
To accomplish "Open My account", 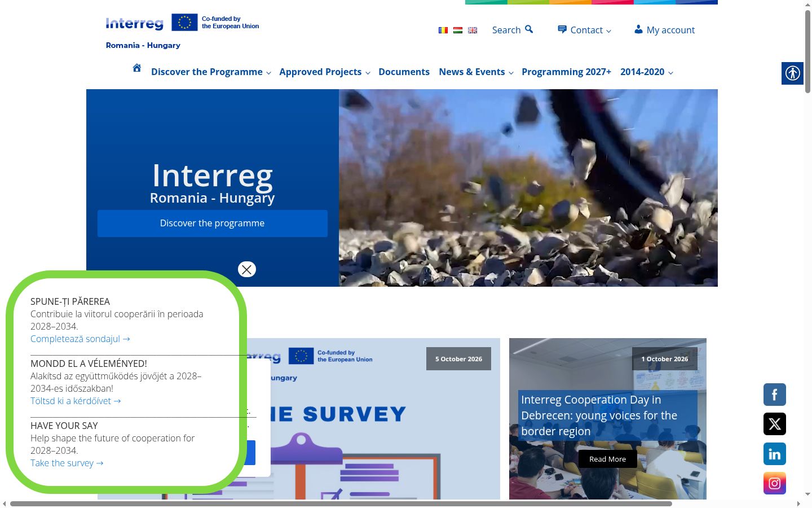I will (x=664, y=30).
